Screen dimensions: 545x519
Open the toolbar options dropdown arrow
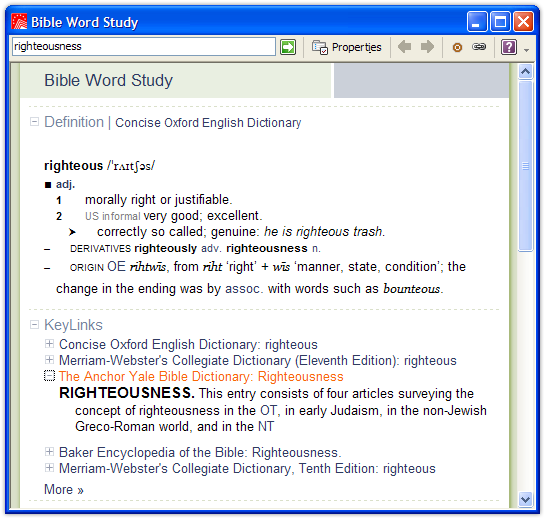click(527, 50)
